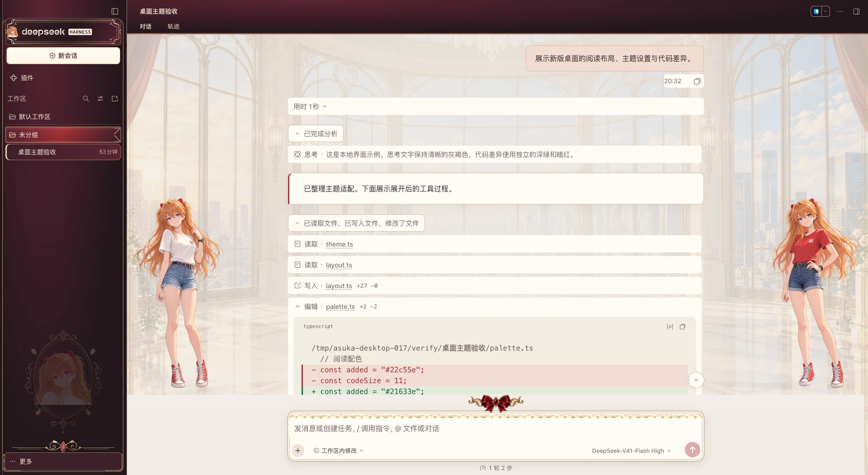Switch to the 对话 tab
This screenshot has height=475, width=868.
click(x=146, y=26)
